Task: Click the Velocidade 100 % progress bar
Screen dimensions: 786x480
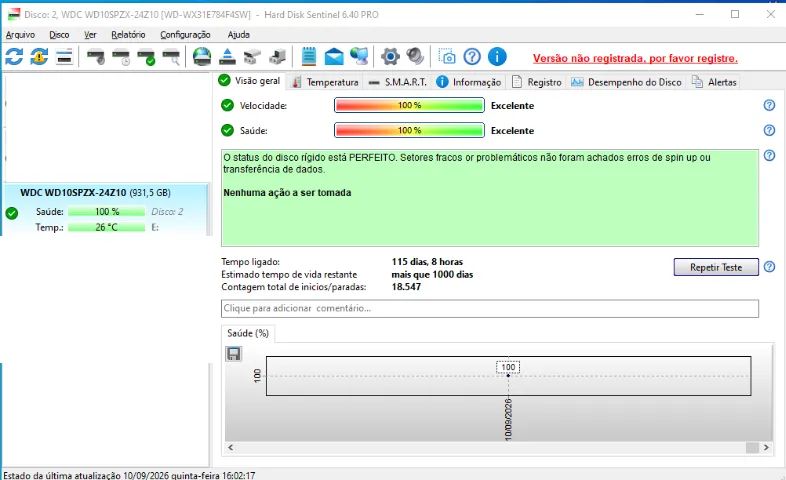Action: [x=409, y=105]
